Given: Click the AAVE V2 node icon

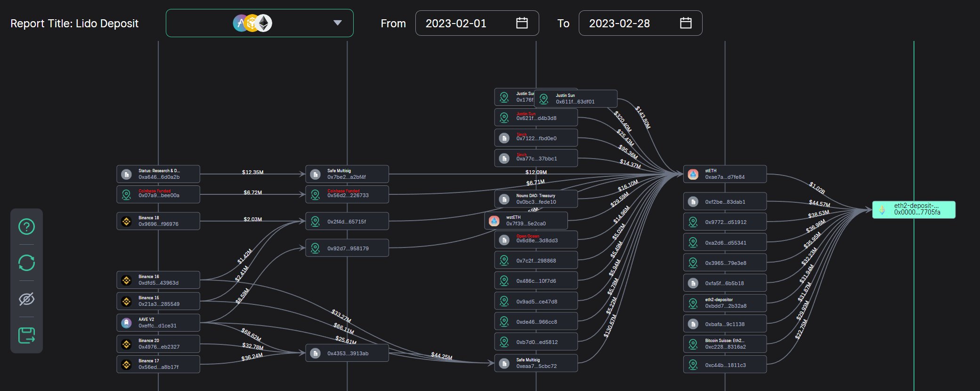Looking at the screenshot, I should 126,323.
